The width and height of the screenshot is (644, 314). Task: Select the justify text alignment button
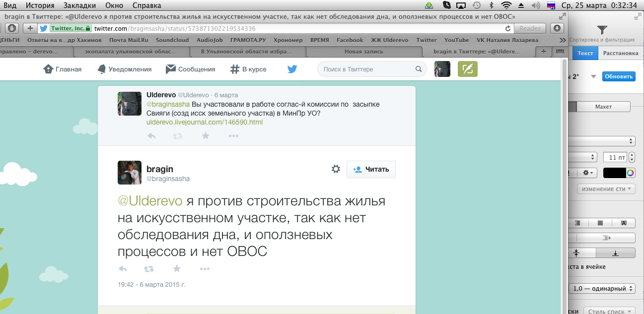pos(600,223)
